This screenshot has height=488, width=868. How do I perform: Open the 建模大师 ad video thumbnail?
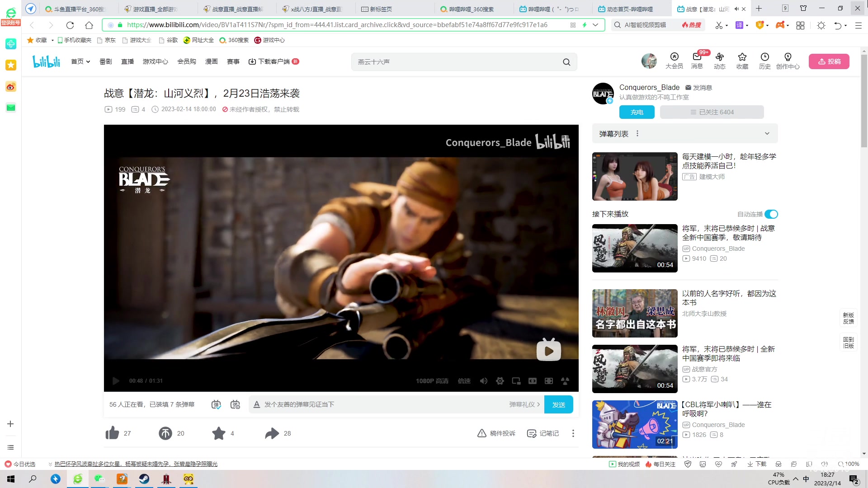coord(635,176)
